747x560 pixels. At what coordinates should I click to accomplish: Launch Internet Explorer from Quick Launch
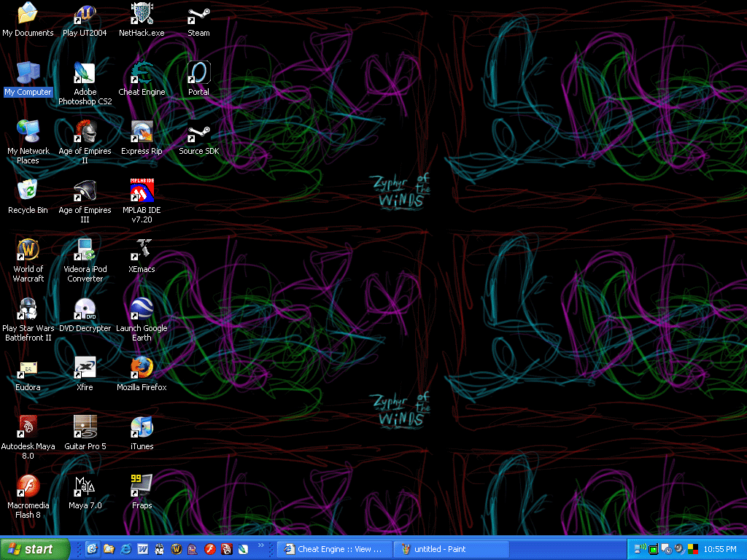pyautogui.click(x=125, y=549)
